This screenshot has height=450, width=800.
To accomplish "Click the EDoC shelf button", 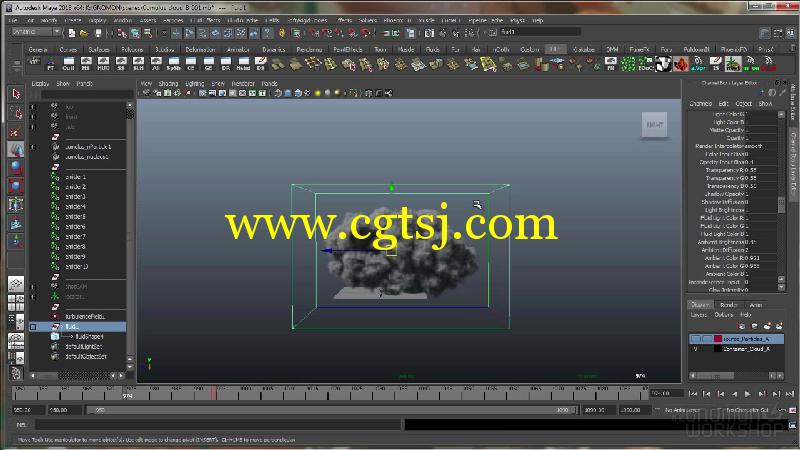I will click(x=646, y=64).
